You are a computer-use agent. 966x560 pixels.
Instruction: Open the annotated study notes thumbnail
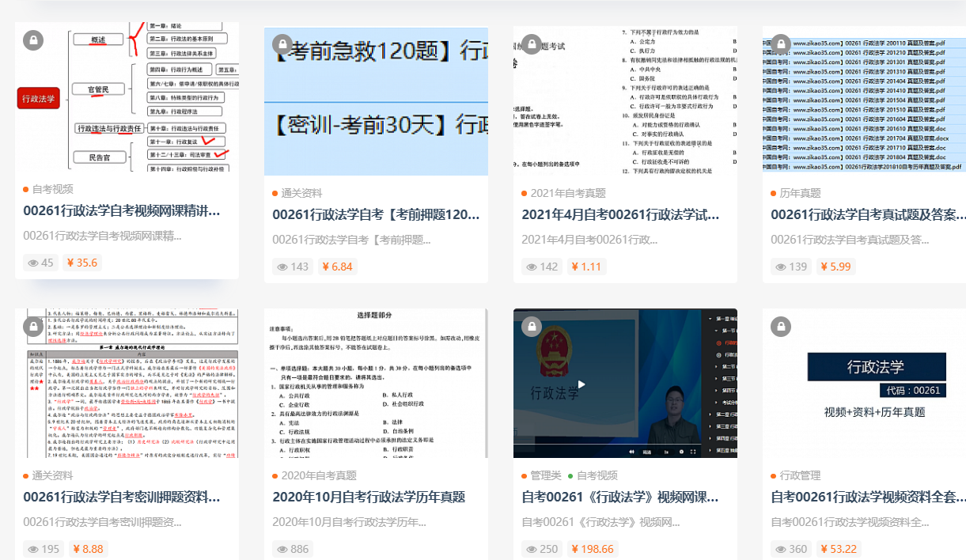click(127, 383)
